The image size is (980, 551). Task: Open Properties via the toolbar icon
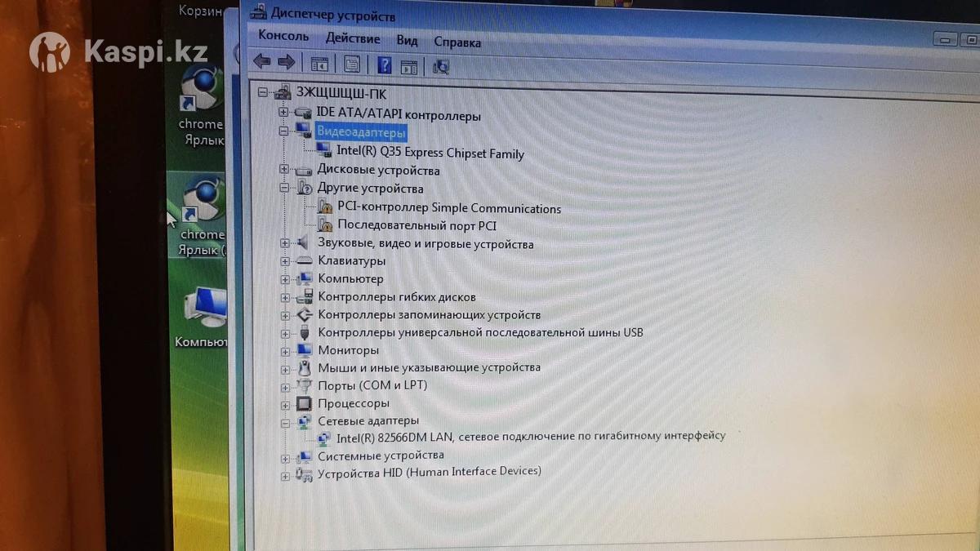coord(352,64)
